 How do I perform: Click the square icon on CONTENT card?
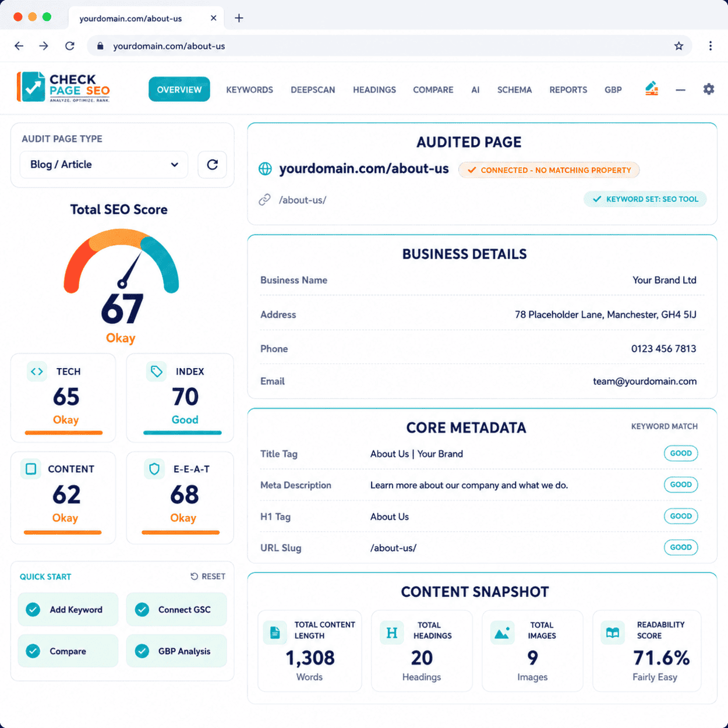pyautogui.click(x=31, y=469)
